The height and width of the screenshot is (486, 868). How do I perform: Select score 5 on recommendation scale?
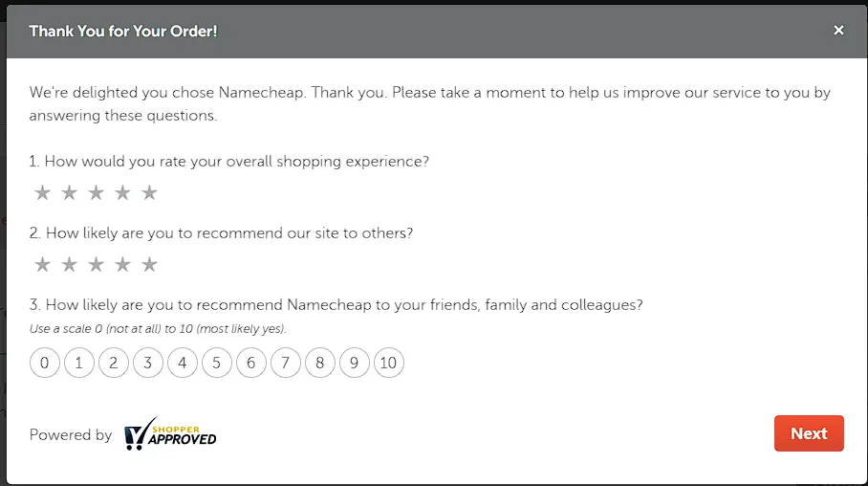[216, 363]
